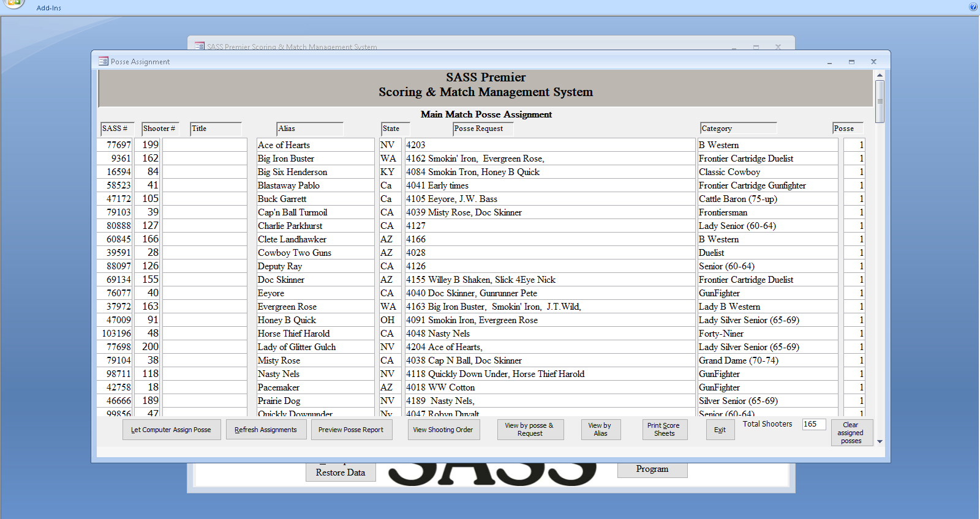Click Print Score Sheets button
Screen dimensions: 980x519
[665, 430]
